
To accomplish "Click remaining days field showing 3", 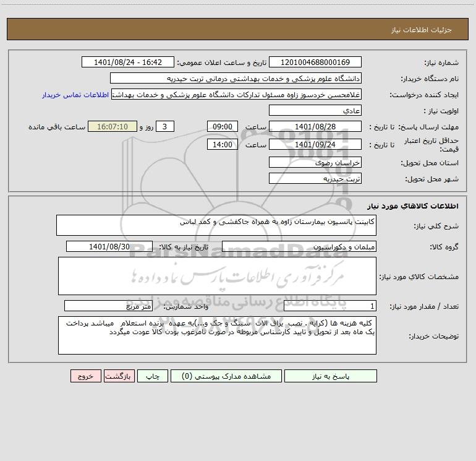I will (x=165, y=126).
